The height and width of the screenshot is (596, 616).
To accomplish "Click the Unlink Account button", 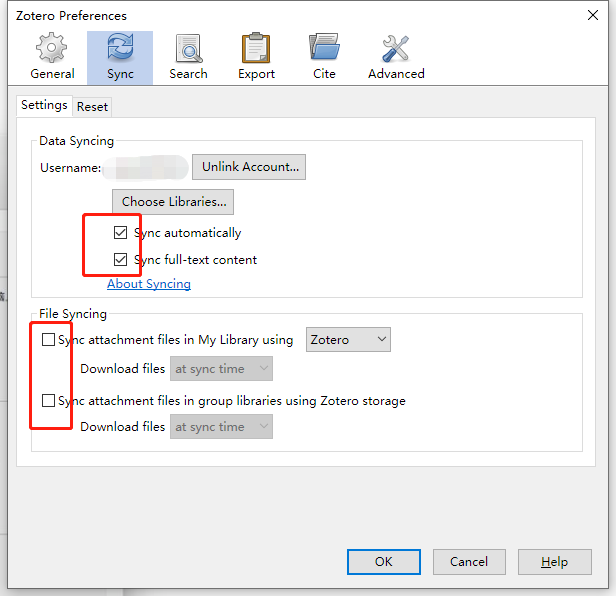I will click(x=249, y=167).
